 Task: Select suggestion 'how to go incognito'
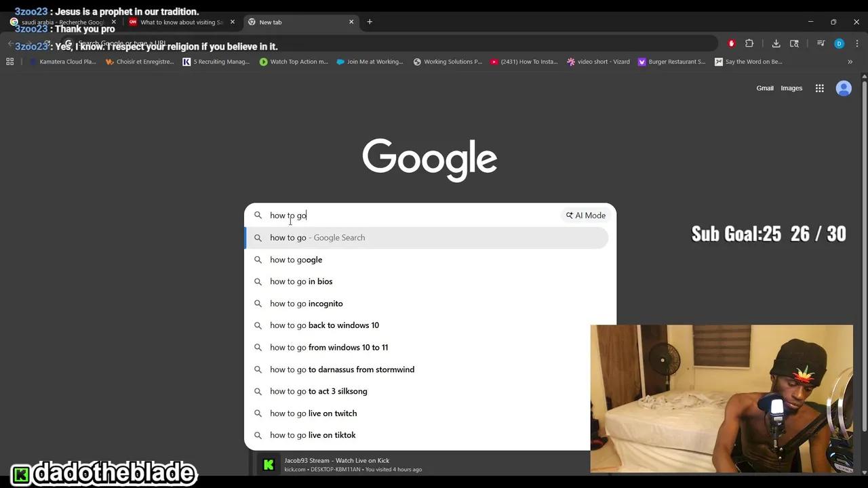point(427,304)
